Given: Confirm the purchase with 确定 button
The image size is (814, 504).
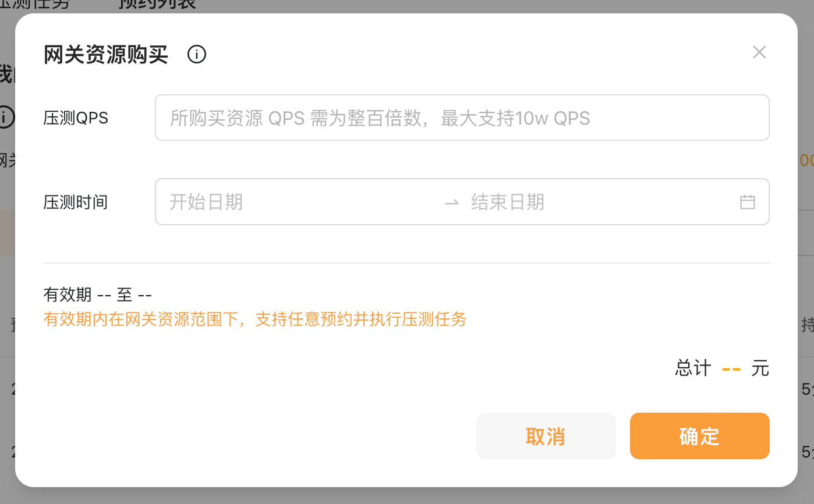Looking at the screenshot, I should 700,436.
